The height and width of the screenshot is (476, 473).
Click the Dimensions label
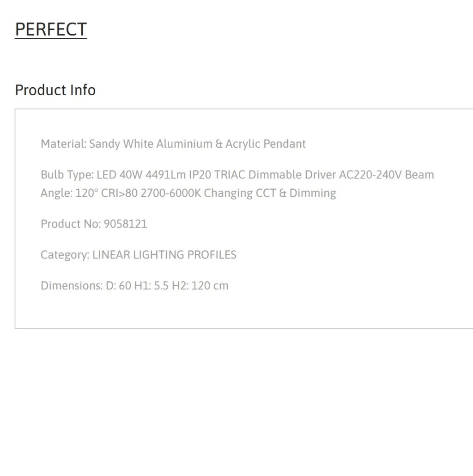(x=72, y=286)
